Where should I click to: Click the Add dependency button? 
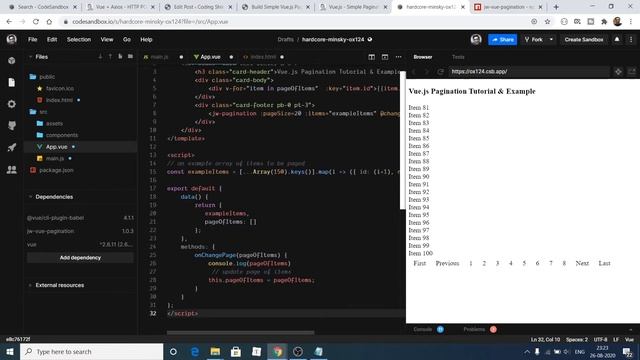[x=80, y=258]
